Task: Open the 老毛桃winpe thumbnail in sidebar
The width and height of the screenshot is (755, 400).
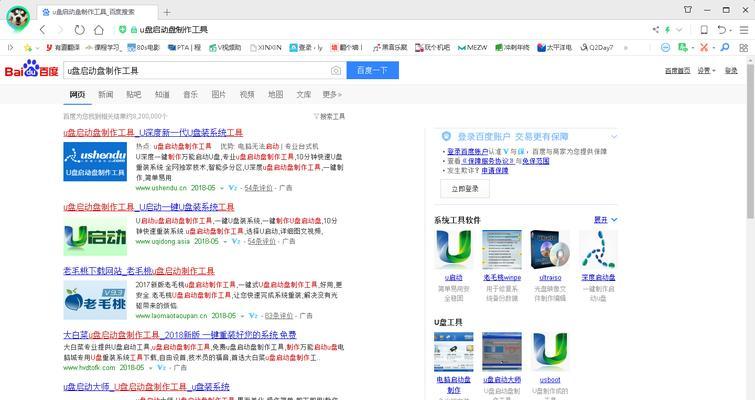Action: click(x=502, y=250)
